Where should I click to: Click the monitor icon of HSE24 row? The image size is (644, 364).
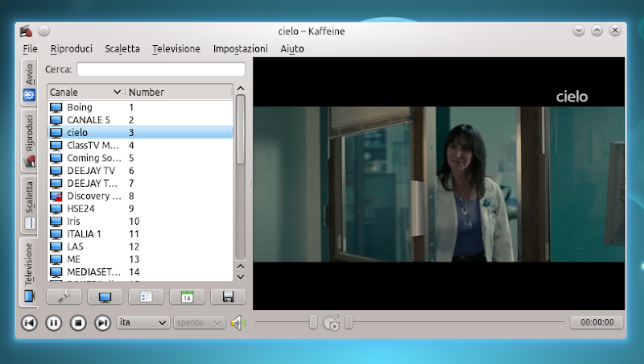(56, 209)
